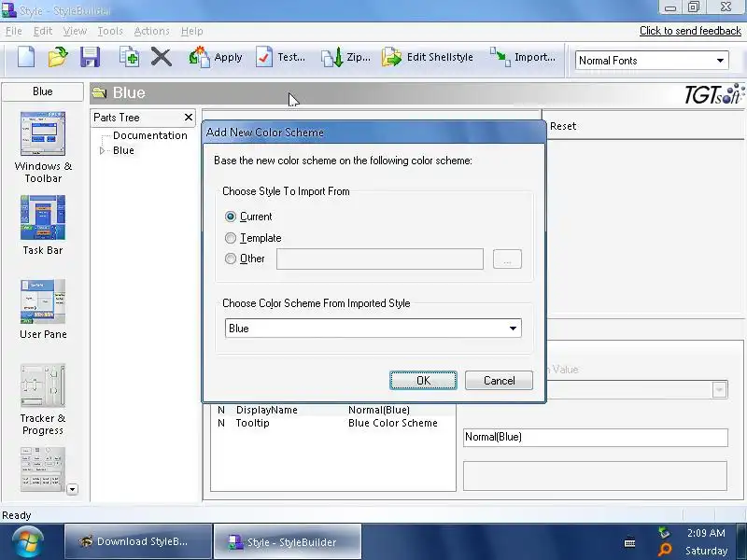747x560 pixels.
Task: Select the DisplayName property row
Action: 332,410
